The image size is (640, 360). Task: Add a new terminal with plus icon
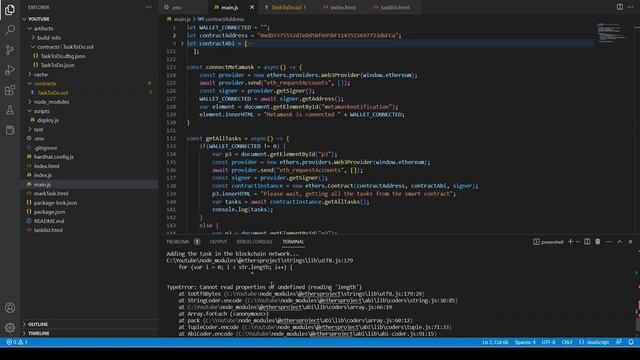(570, 242)
